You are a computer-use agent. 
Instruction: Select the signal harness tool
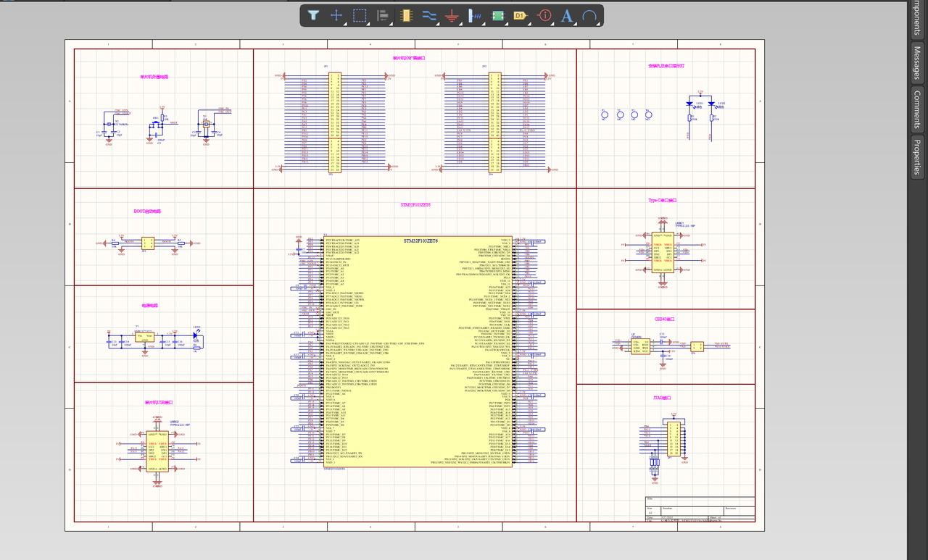[475, 15]
